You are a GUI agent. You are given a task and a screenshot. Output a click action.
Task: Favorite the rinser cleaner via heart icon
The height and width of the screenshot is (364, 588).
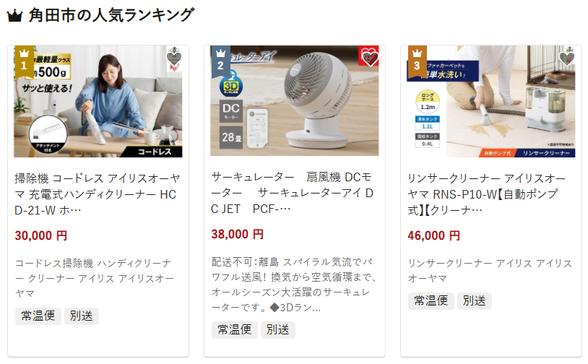pyautogui.click(x=566, y=57)
